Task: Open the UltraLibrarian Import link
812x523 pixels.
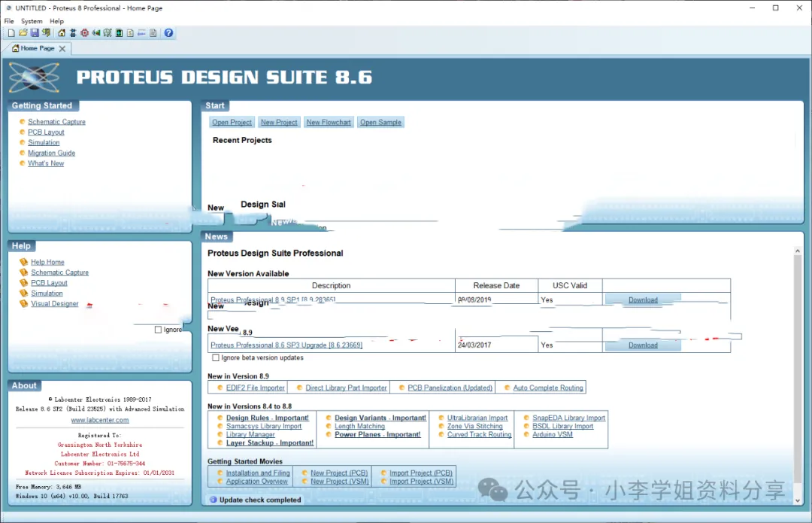Action: pyautogui.click(x=477, y=418)
